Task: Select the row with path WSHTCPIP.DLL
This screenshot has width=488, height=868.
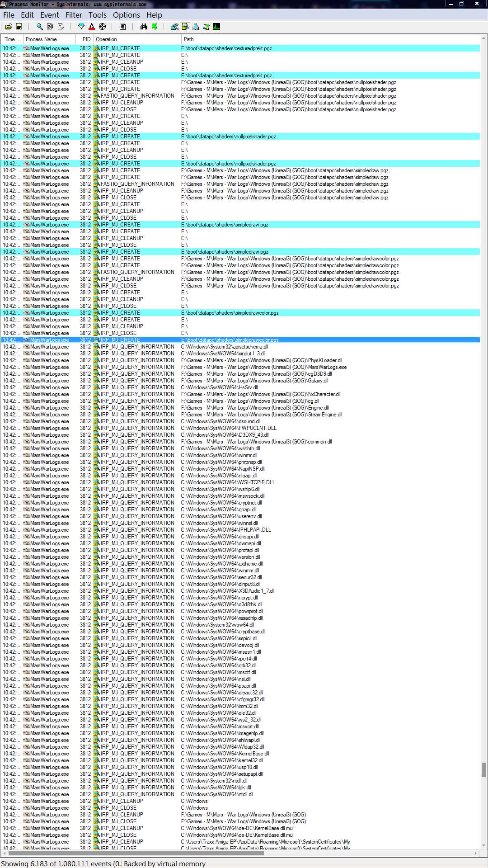Action: pos(240,482)
